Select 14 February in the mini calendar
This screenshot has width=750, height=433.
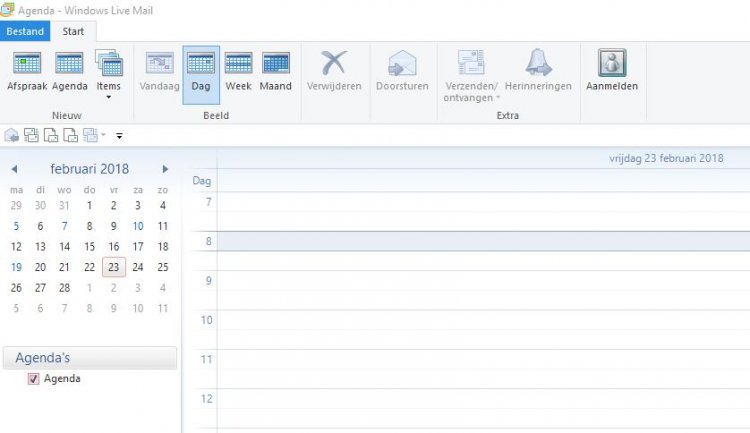pos(65,246)
